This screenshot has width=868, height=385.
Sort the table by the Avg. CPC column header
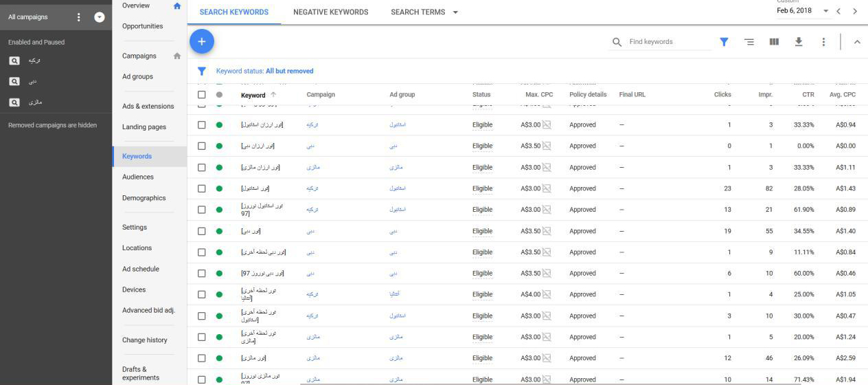843,95
